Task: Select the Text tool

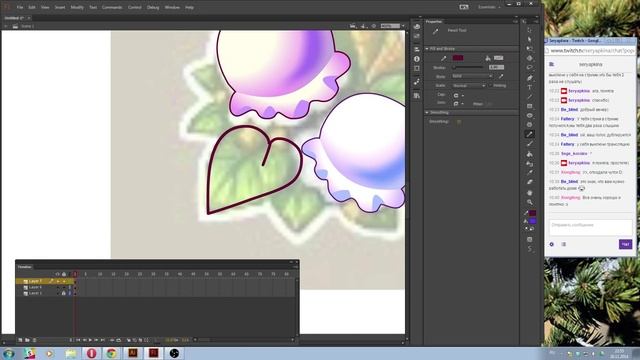Action: tap(529, 87)
